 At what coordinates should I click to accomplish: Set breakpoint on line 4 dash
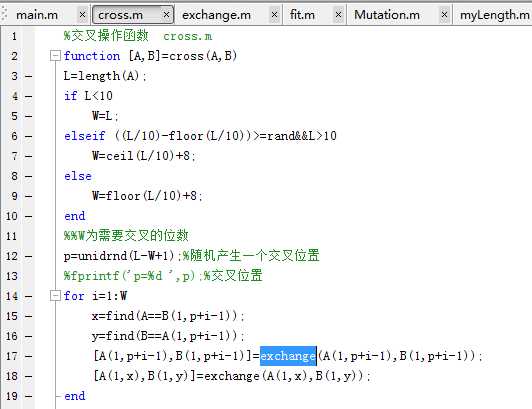(x=29, y=96)
